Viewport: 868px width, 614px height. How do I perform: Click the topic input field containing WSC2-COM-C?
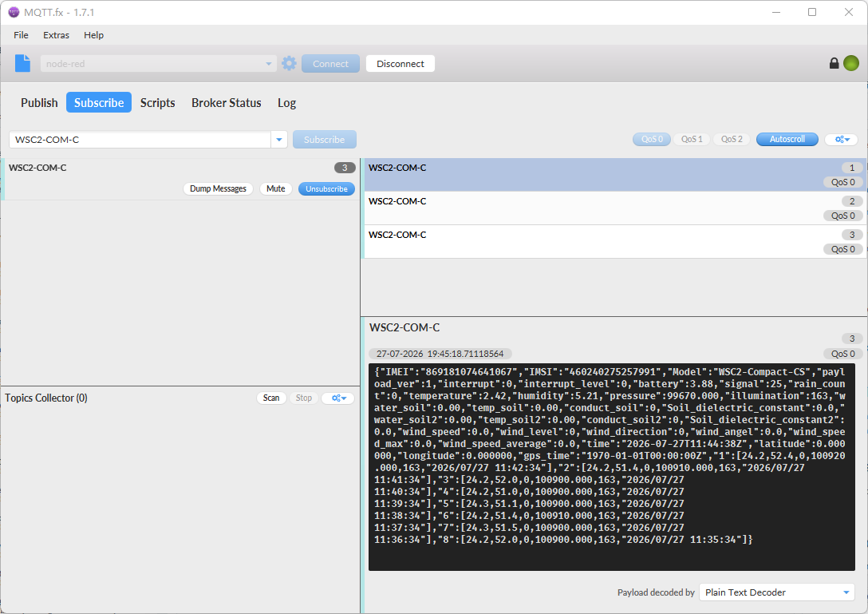click(x=140, y=140)
